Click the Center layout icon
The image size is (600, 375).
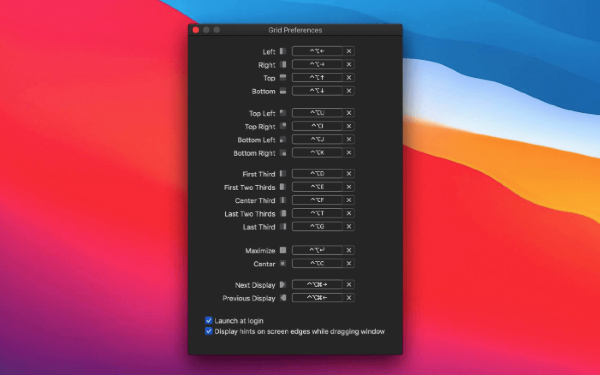pyautogui.click(x=283, y=263)
